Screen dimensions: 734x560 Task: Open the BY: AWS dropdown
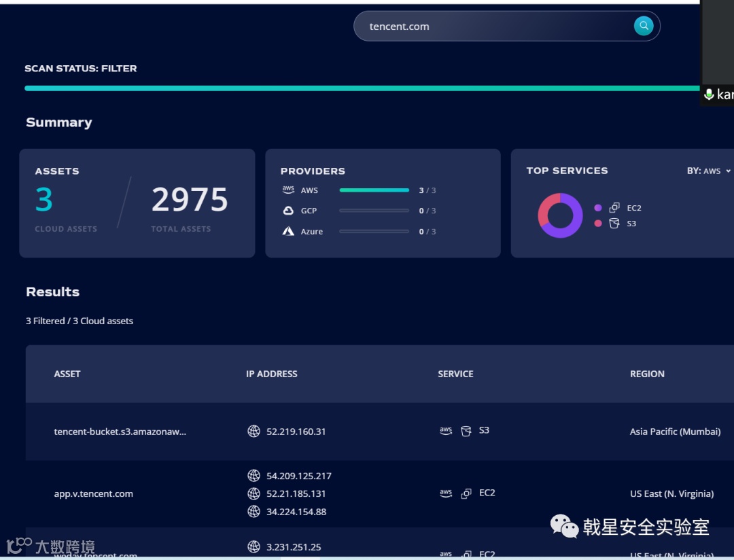point(708,171)
